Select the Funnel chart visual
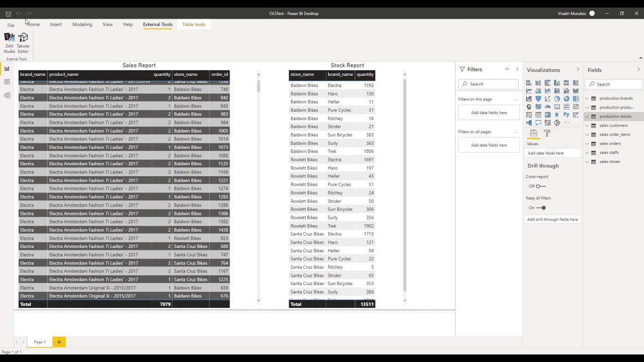Screen dimensions: 644x362 click(x=538, y=99)
